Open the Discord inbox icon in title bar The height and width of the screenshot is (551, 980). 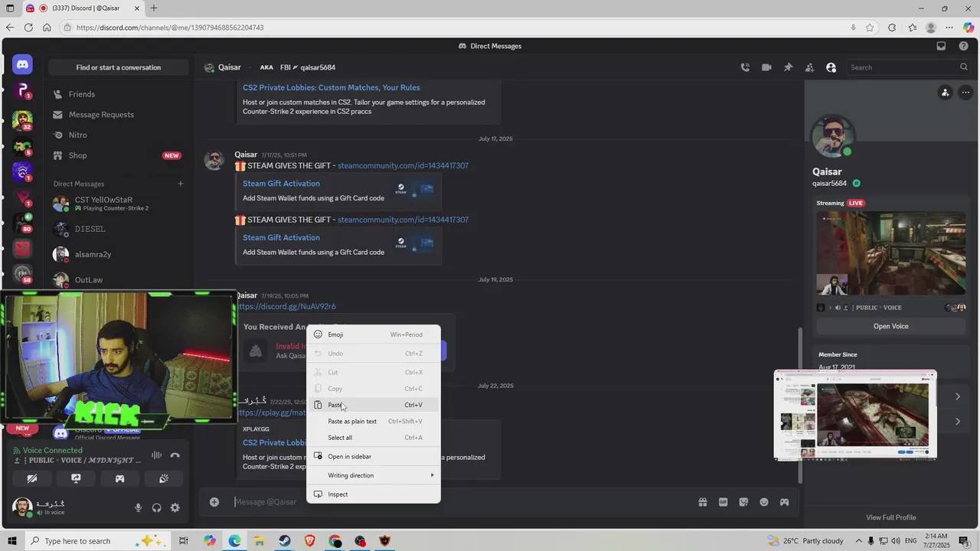coord(941,46)
